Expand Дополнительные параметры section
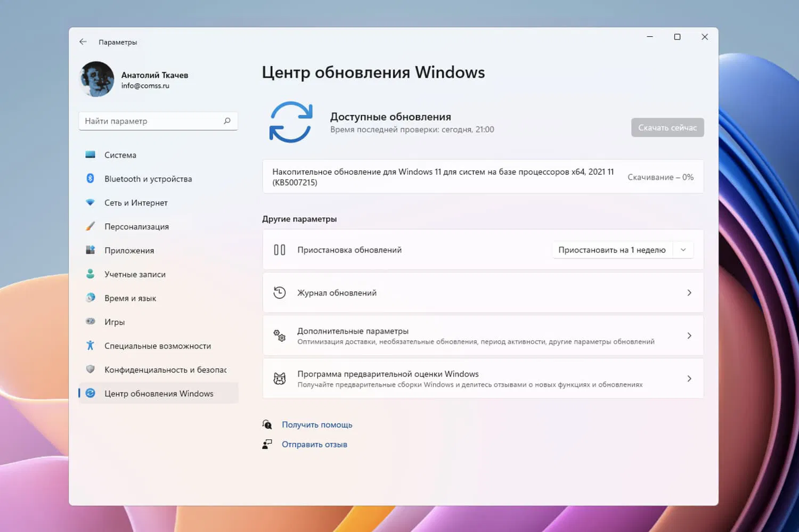799x532 pixels. (x=689, y=335)
